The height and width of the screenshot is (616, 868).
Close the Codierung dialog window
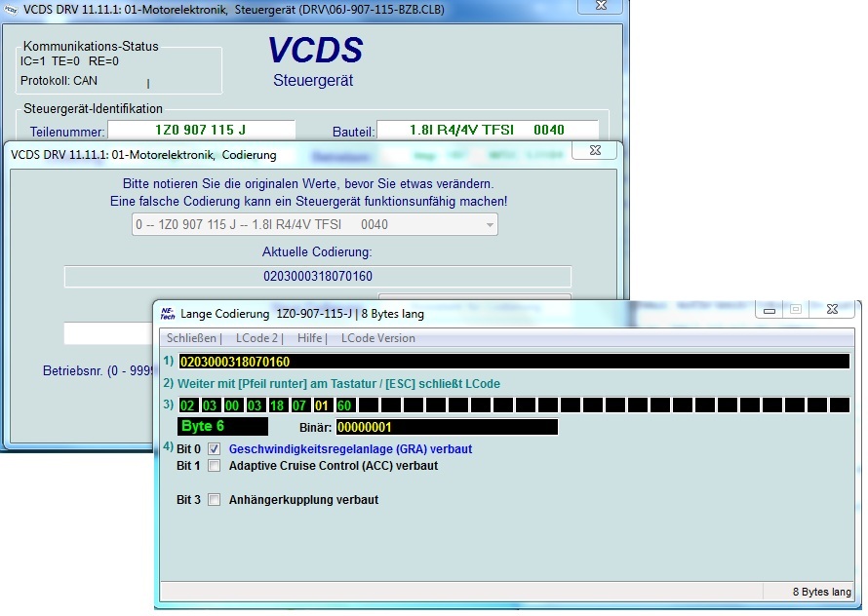595,150
